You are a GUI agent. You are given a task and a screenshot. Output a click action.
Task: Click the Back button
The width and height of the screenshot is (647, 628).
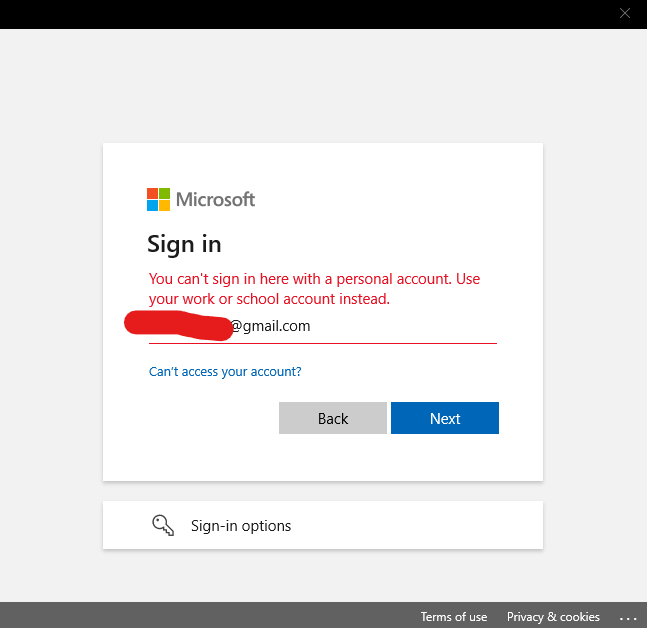pyautogui.click(x=333, y=418)
